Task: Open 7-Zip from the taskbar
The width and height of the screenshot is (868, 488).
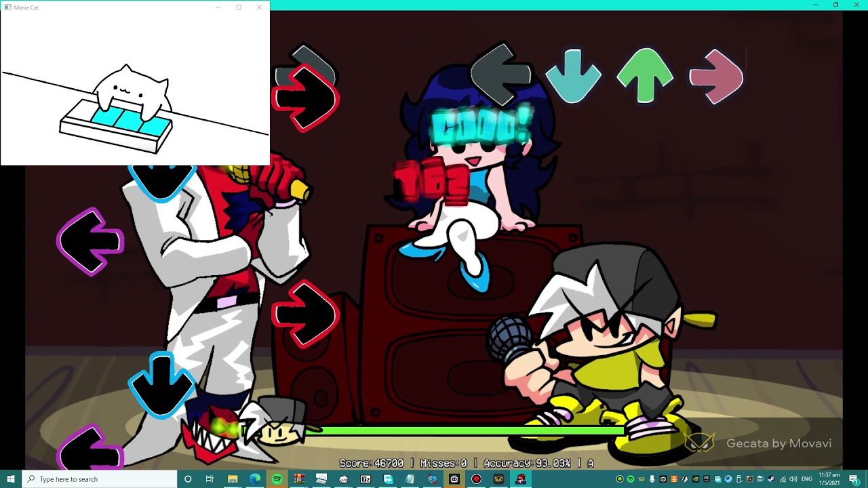Action: click(366, 479)
